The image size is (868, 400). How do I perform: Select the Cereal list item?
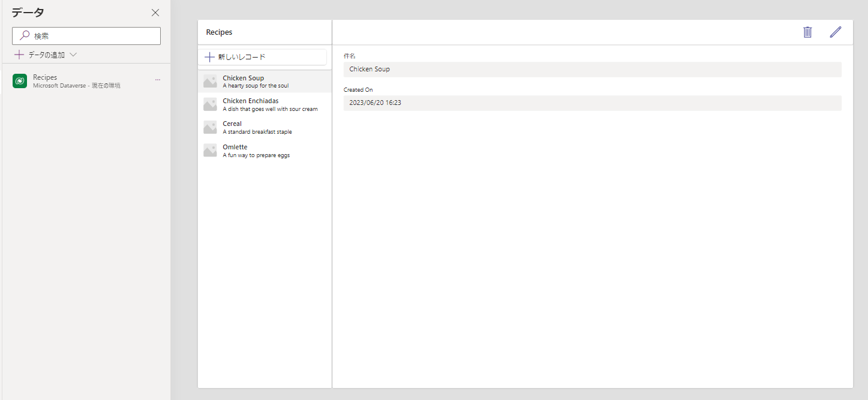pyautogui.click(x=265, y=127)
